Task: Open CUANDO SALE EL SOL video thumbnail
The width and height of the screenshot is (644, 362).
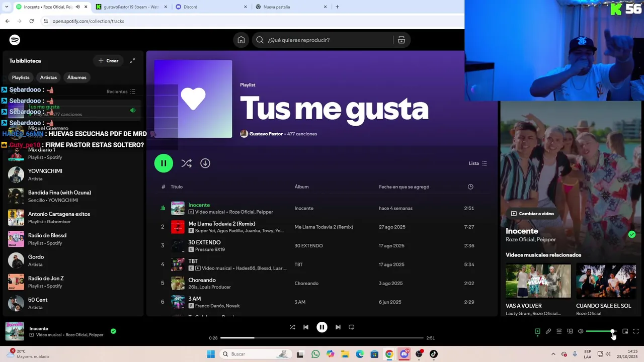Action: pos(606,281)
